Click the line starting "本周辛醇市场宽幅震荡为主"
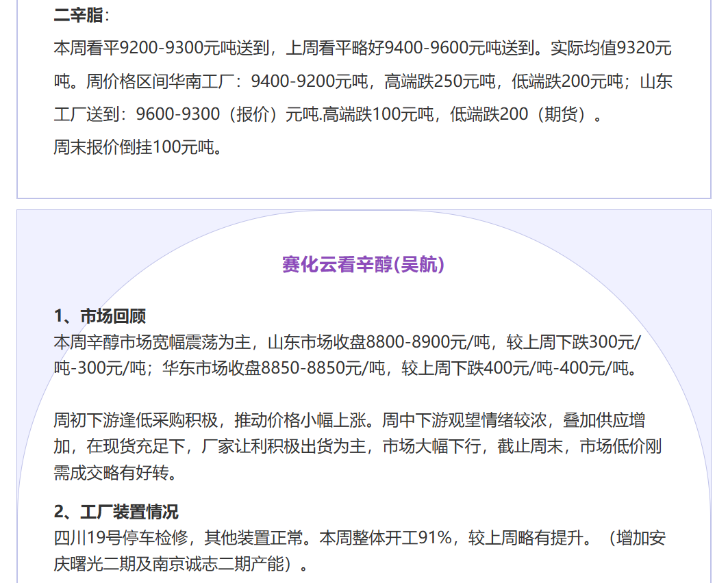 click(x=347, y=342)
